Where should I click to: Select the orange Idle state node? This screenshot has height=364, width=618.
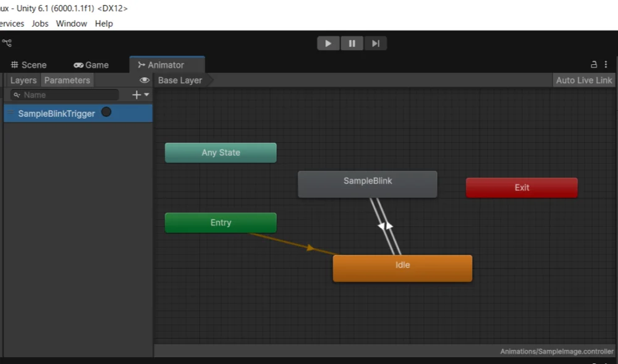point(402,268)
